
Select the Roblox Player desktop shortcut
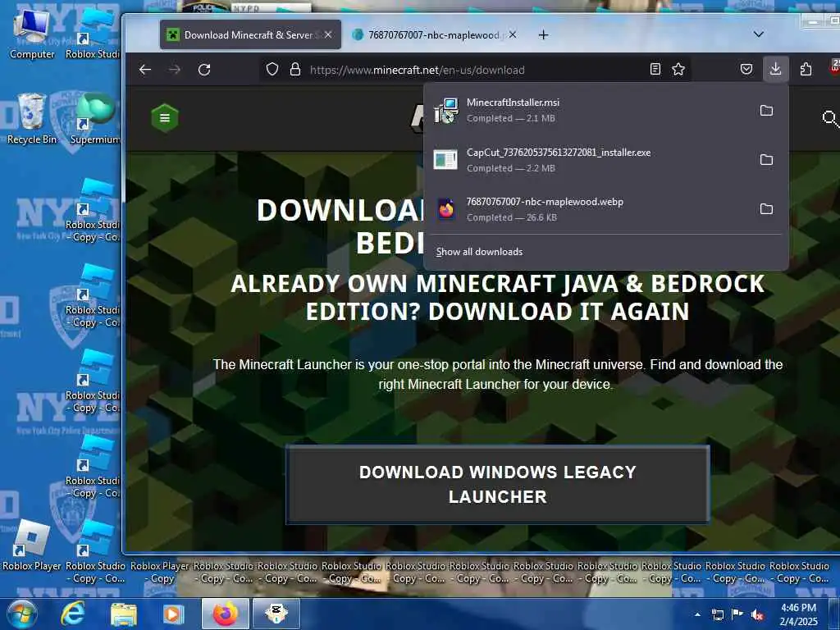pos(32,546)
